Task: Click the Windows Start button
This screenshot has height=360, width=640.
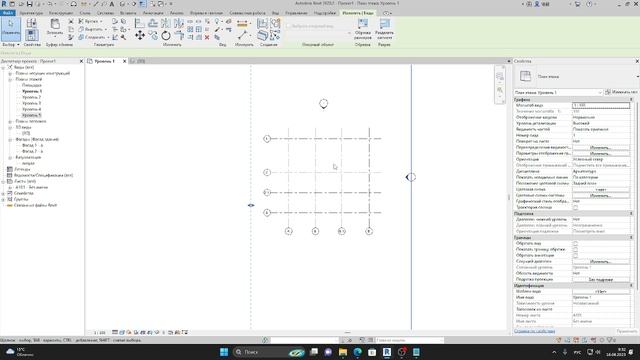Action: click(224, 352)
